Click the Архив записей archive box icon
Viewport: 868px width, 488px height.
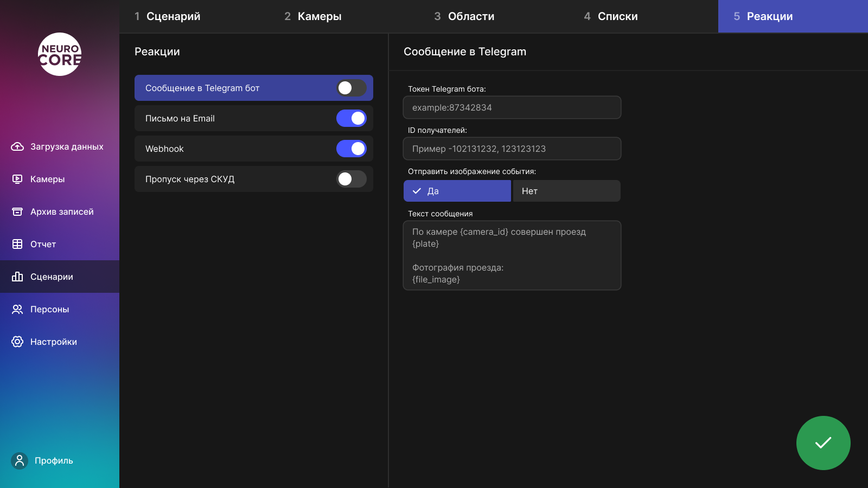pyautogui.click(x=17, y=211)
